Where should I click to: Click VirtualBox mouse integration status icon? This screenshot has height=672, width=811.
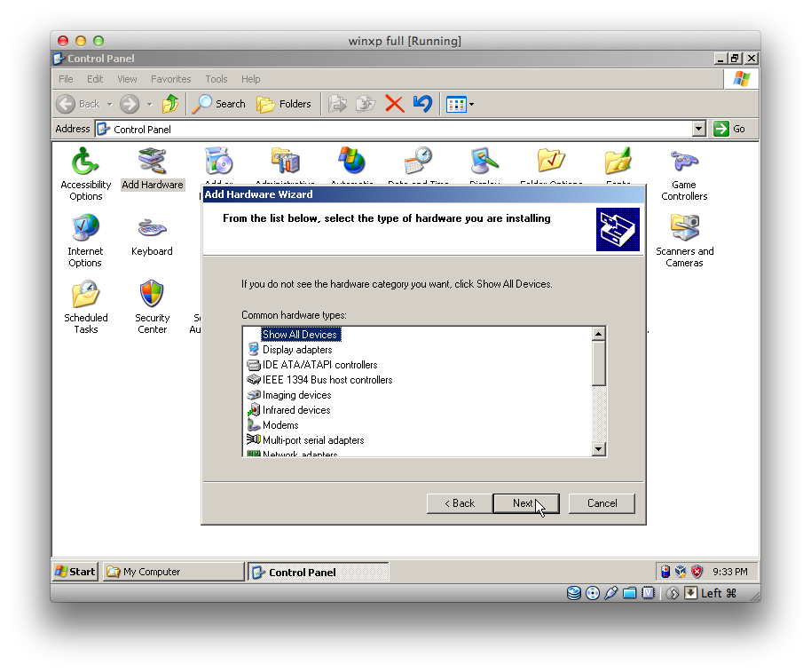coord(673,593)
